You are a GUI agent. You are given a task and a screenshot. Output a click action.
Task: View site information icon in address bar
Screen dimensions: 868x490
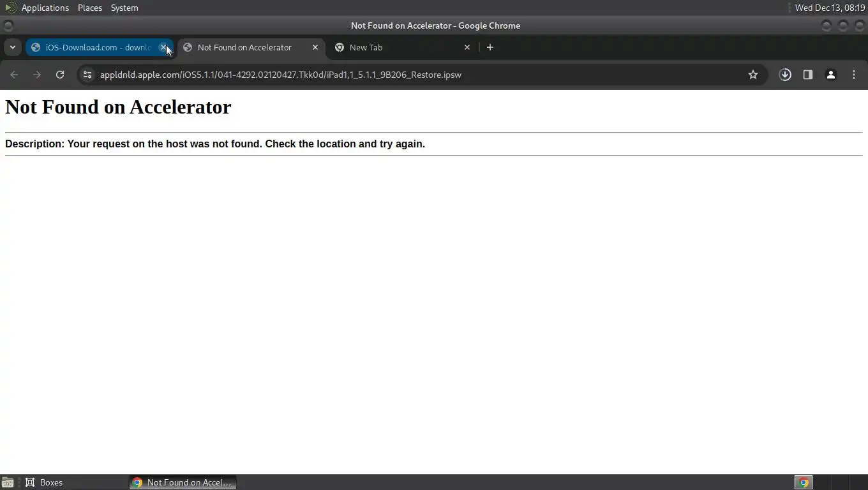pos(87,75)
